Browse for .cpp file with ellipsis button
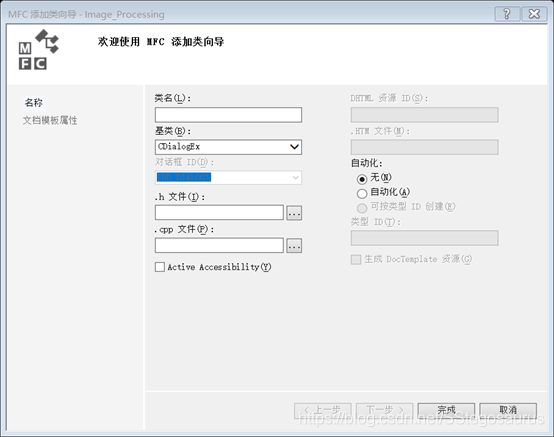The image size is (554, 437). point(294,246)
